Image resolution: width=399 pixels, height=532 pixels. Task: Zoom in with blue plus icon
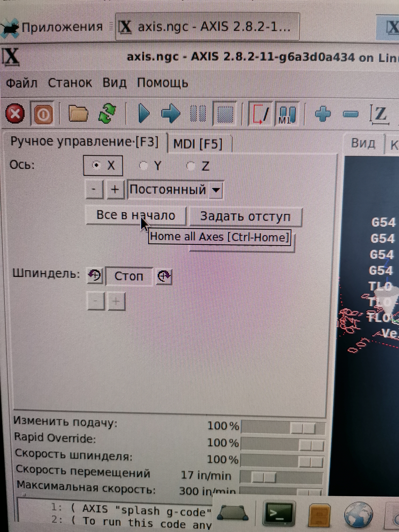(x=323, y=114)
